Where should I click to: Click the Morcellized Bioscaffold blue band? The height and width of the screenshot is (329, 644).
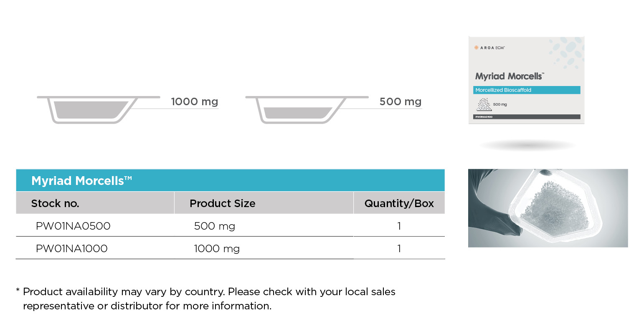(527, 90)
